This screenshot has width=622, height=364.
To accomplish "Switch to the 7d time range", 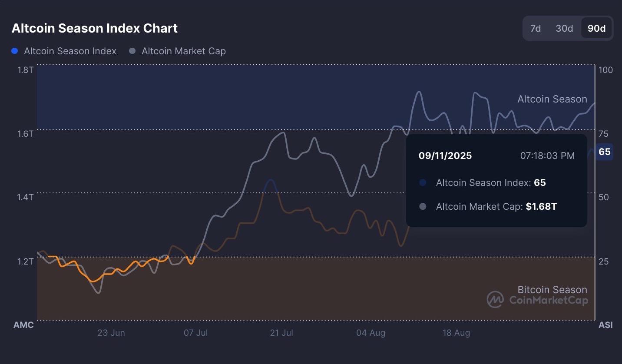I will (535, 28).
